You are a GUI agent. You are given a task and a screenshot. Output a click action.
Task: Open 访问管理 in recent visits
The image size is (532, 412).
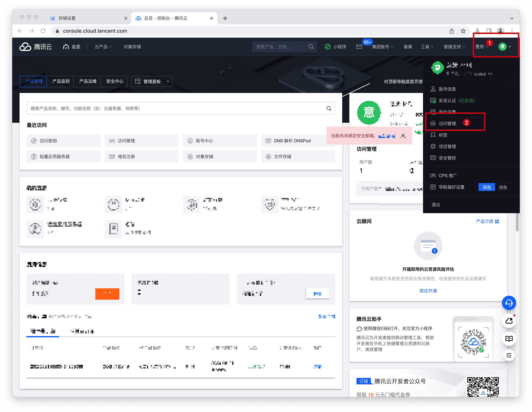142,141
